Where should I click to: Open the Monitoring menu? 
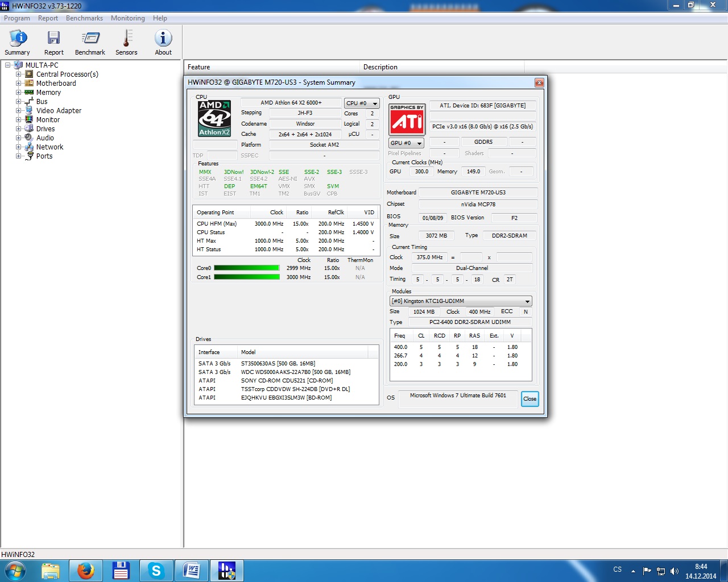(x=127, y=18)
